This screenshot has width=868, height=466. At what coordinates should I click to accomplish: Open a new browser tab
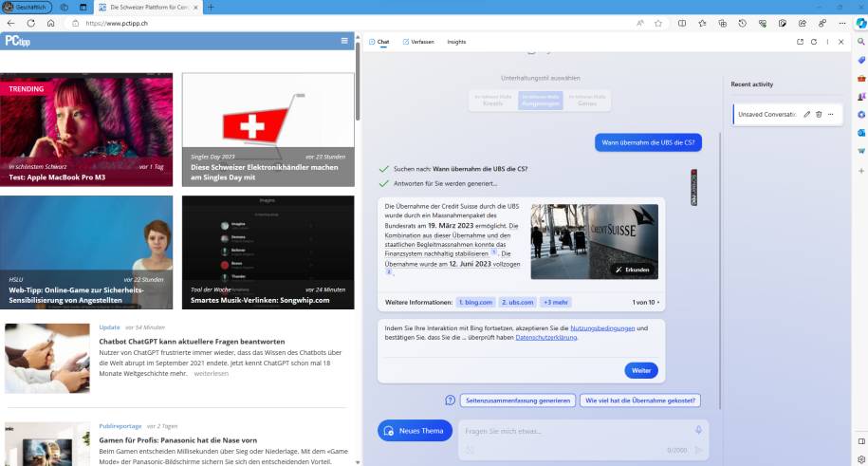pyautogui.click(x=211, y=8)
